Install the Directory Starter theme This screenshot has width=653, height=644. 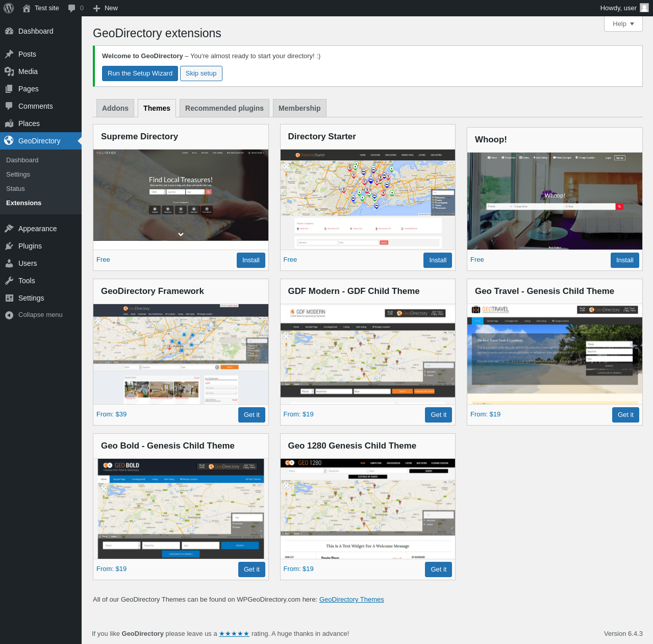pyautogui.click(x=438, y=260)
